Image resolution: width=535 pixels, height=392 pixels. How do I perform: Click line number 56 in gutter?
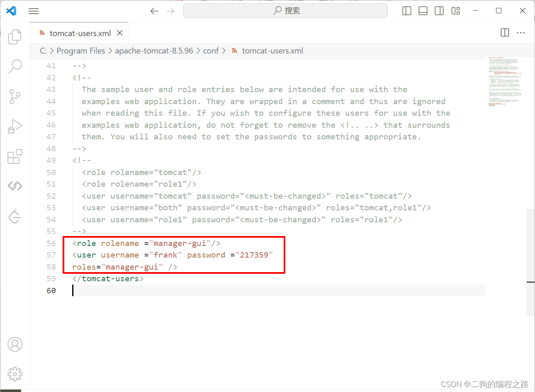[x=51, y=243]
